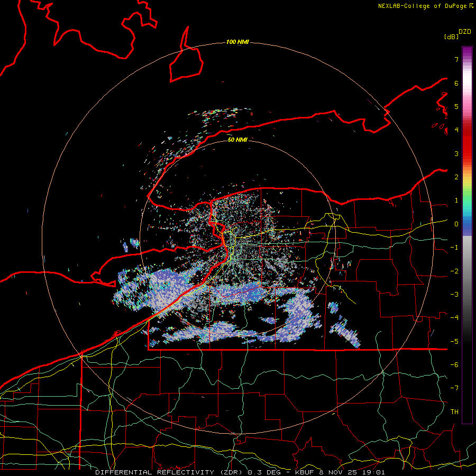Screen dimensions: 476x476
Task: Click the legend label "2"
Action: (x=456, y=177)
